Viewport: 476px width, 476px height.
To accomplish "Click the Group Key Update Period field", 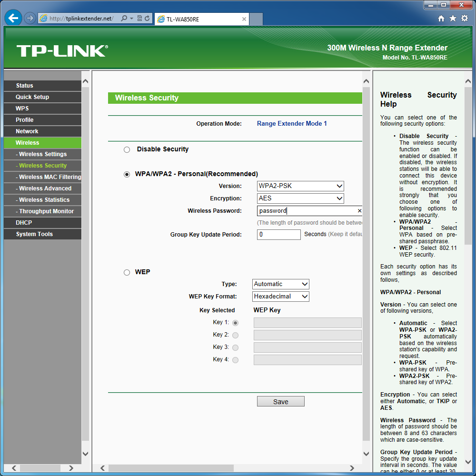I will 278,234.
